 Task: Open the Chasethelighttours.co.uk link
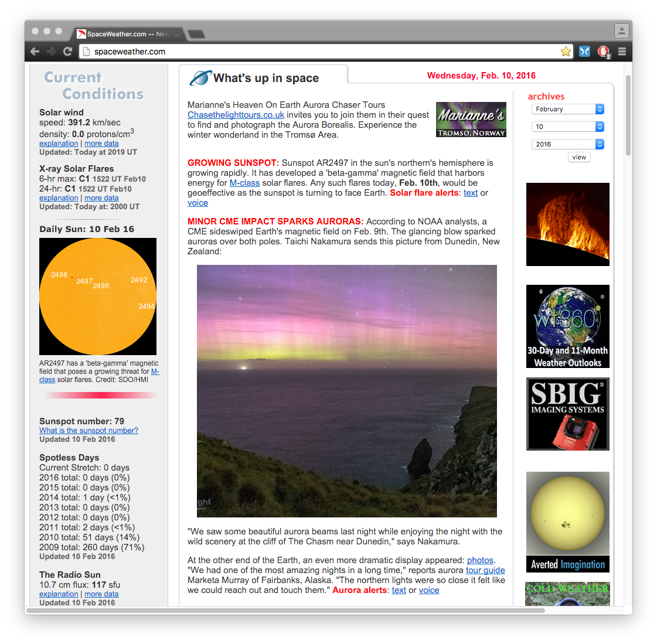(236, 115)
